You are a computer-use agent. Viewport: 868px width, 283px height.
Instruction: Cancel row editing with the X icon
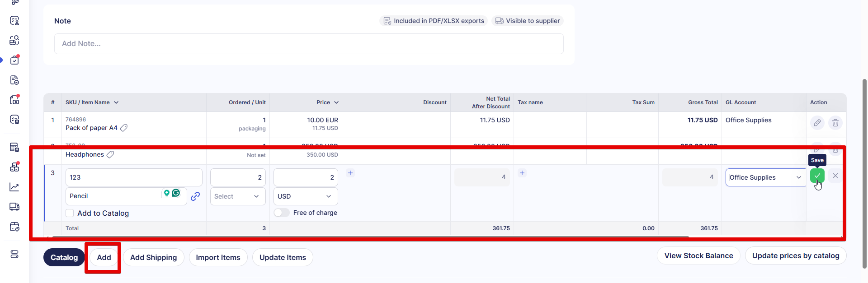pyautogui.click(x=835, y=176)
